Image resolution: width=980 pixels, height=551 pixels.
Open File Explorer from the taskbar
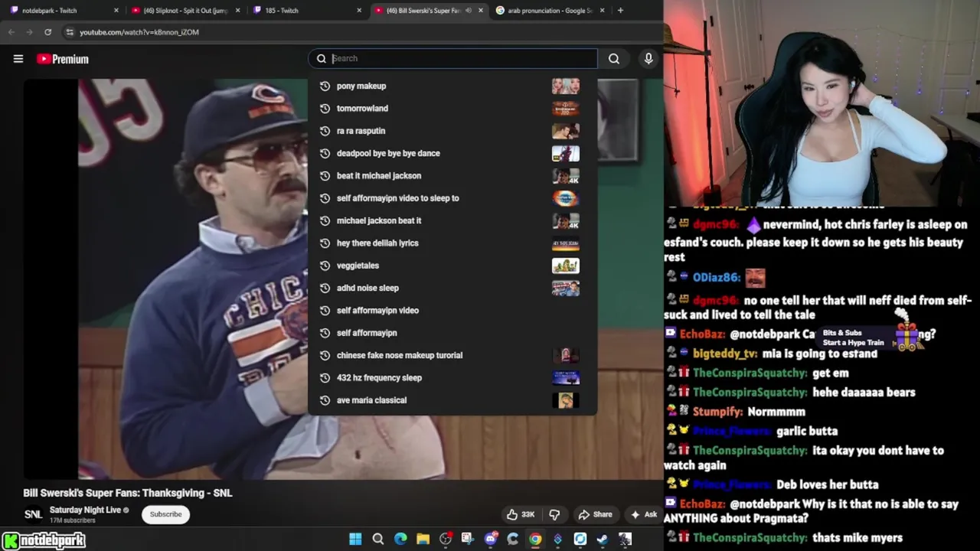[423, 540]
